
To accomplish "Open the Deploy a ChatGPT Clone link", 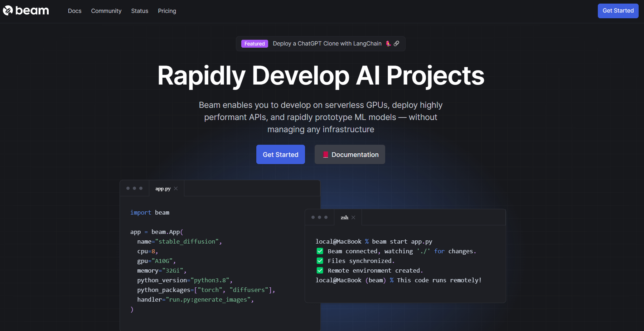I will 327,43.
